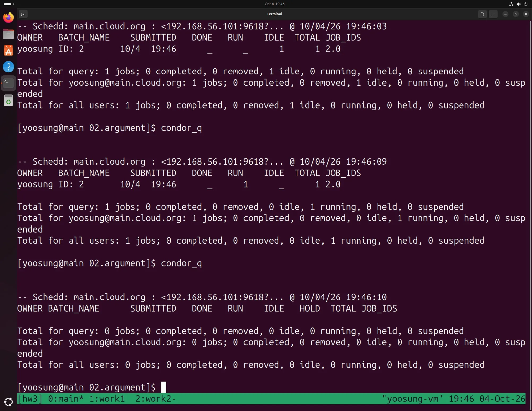Open Firefox from the dock

pyautogui.click(x=8, y=18)
